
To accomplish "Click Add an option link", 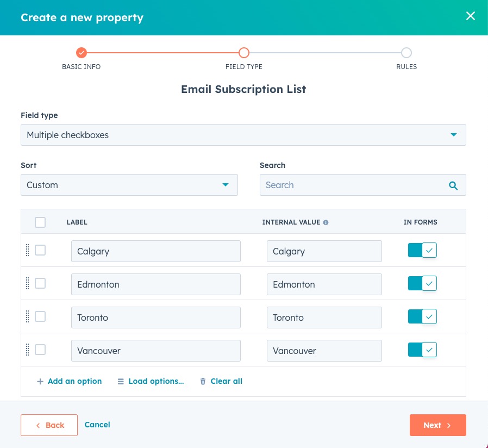I will tap(70, 381).
